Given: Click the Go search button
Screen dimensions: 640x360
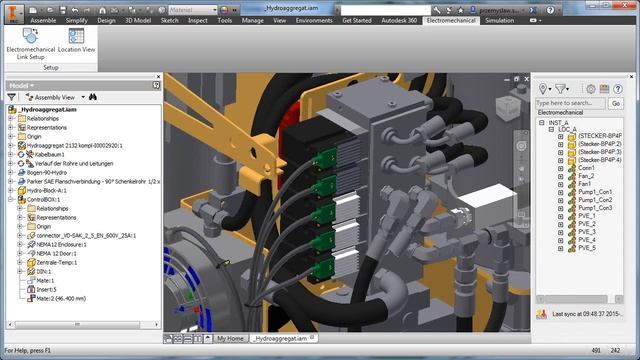Looking at the screenshot, I should [616, 103].
